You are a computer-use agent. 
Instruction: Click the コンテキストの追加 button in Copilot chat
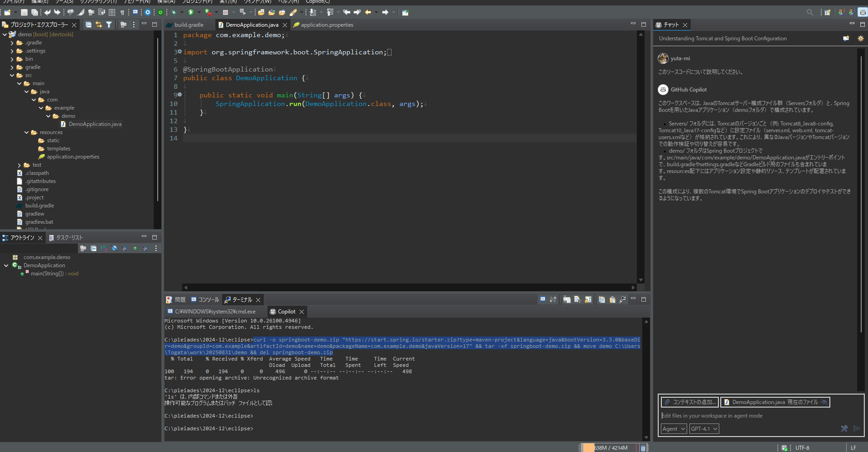click(x=689, y=402)
